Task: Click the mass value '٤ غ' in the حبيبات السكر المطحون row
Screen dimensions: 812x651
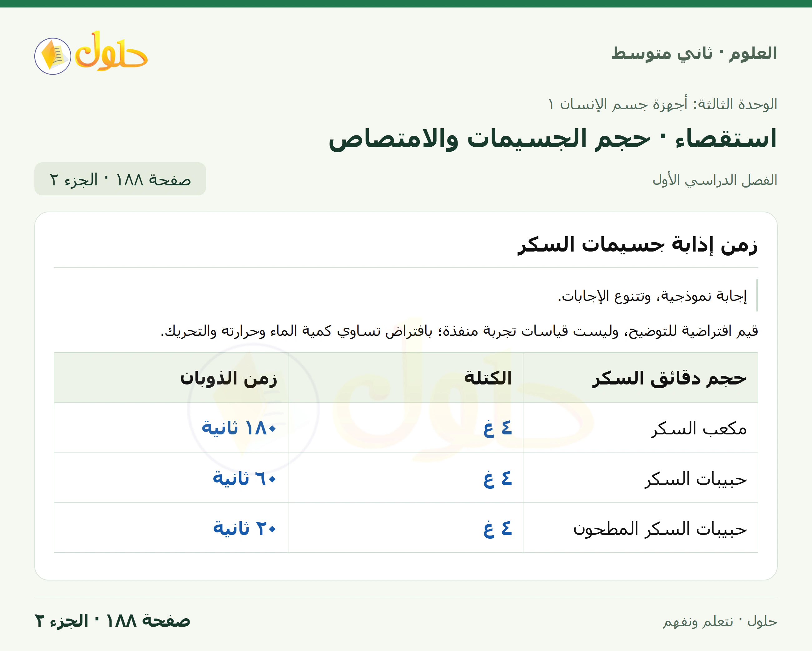Action: click(x=498, y=529)
